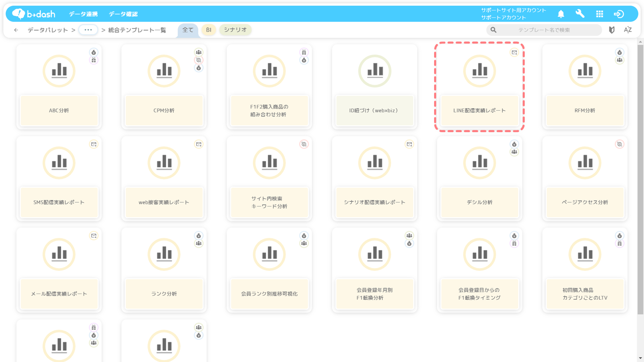Click the logout arrow icon
Viewport: 644px width, 362px height.
pos(619,14)
